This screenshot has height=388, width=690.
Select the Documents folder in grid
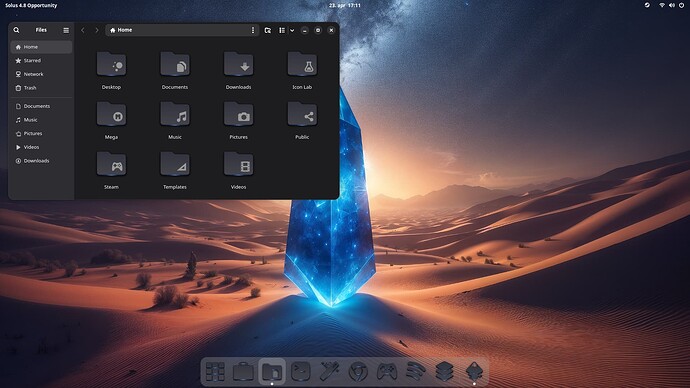tap(175, 64)
